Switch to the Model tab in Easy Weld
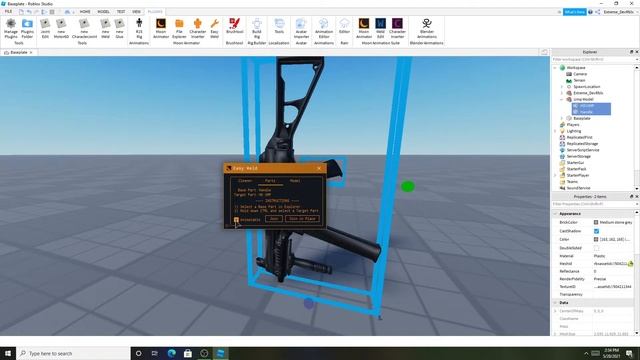The height and width of the screenshot is (360, 640). (295, 181)
